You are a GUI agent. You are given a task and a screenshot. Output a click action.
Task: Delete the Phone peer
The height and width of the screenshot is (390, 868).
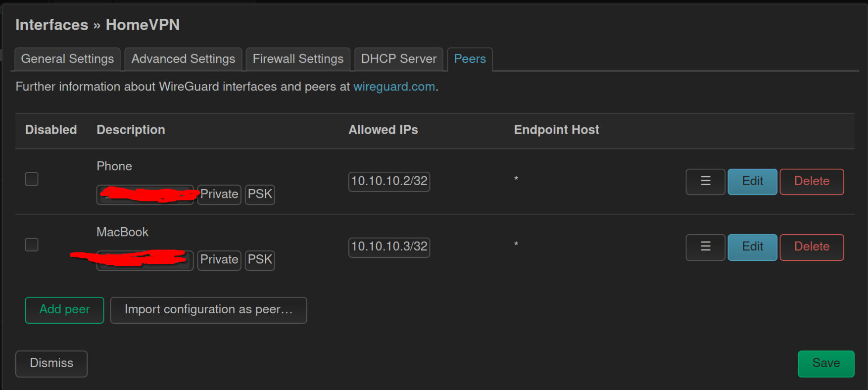point(812,181)
